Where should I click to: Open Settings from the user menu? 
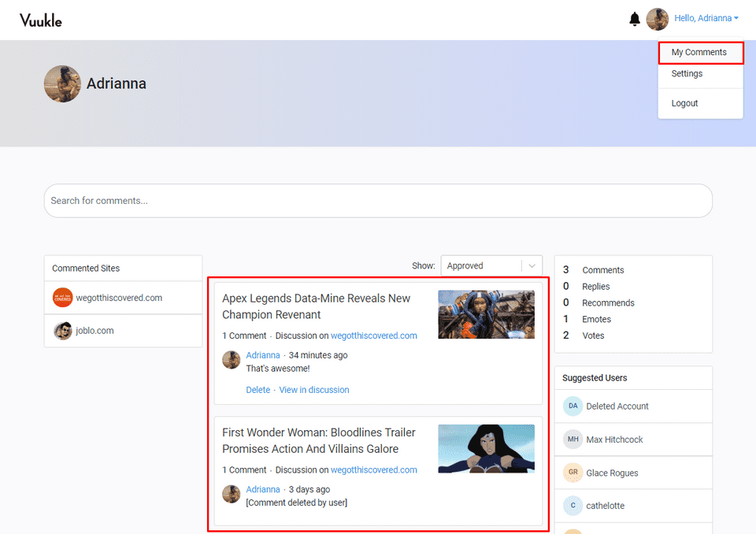687,74
